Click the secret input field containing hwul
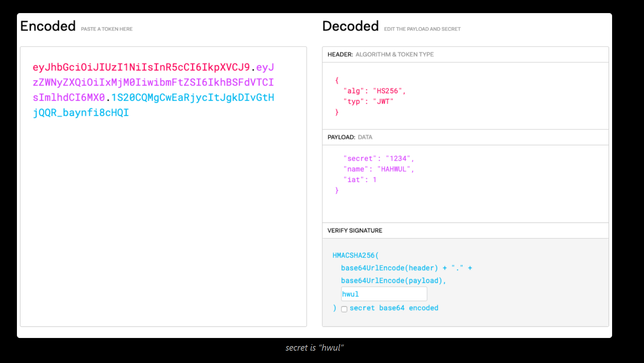Image resolution: width=644 pixels, height=363 pixels. coord(384,294)
